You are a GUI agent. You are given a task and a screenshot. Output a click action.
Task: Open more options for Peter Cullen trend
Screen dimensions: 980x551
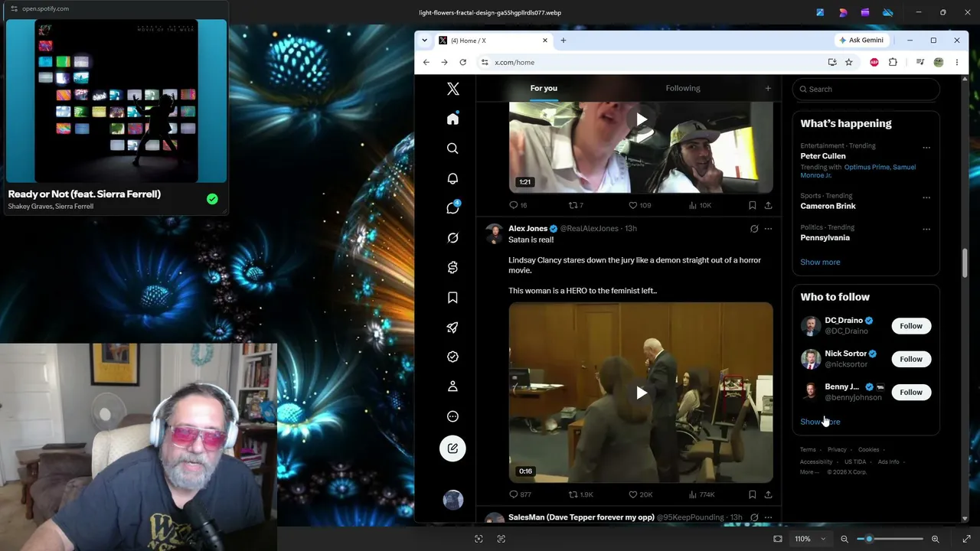pyautogui.click(x=926, y=148)
